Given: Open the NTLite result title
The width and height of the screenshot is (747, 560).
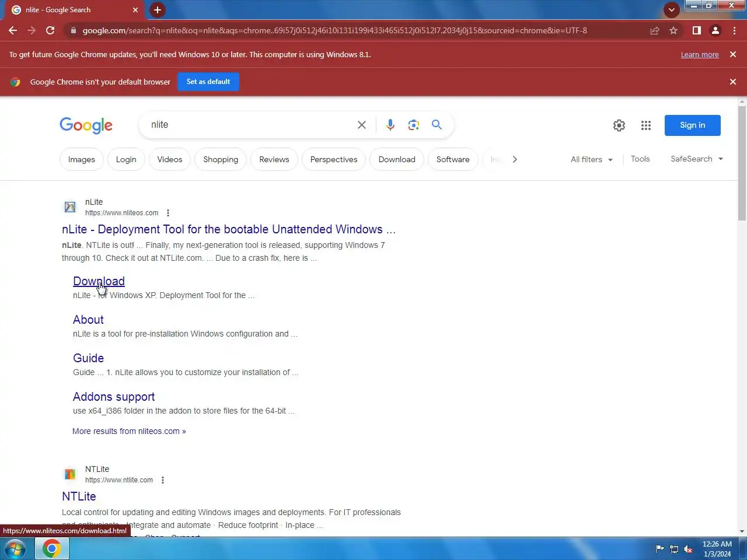Looking at the screenshot, I should (x=79, y=496).
